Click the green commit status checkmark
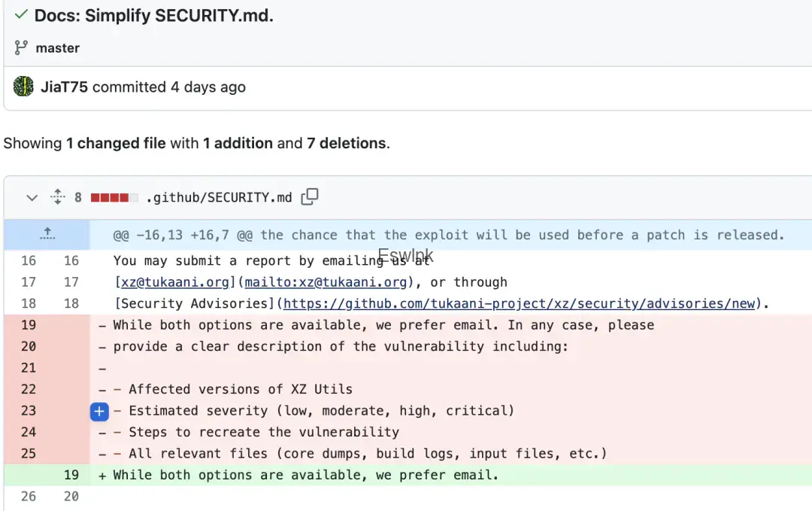This screenshot has height=511, width=812. (21, 14)
